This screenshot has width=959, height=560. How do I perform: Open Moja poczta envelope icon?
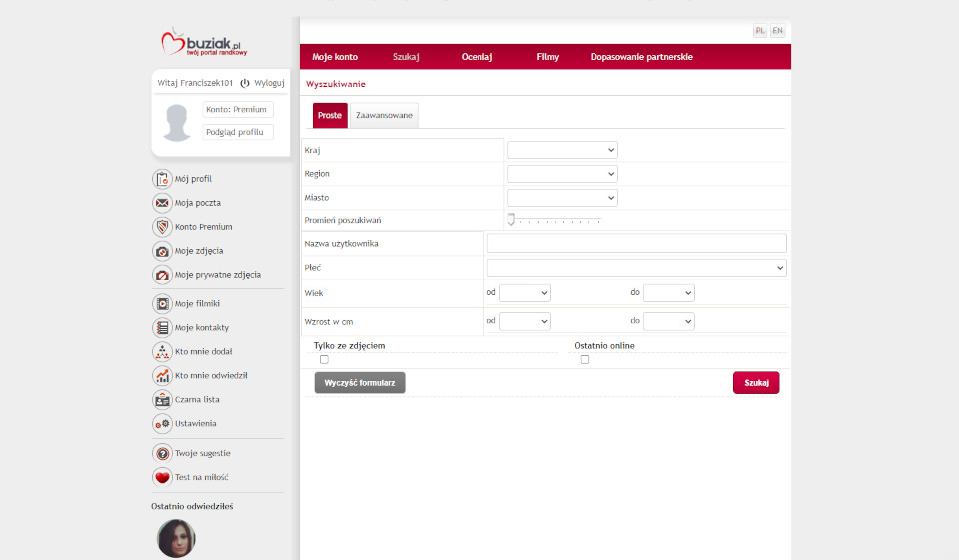click(x=162, y=203)
